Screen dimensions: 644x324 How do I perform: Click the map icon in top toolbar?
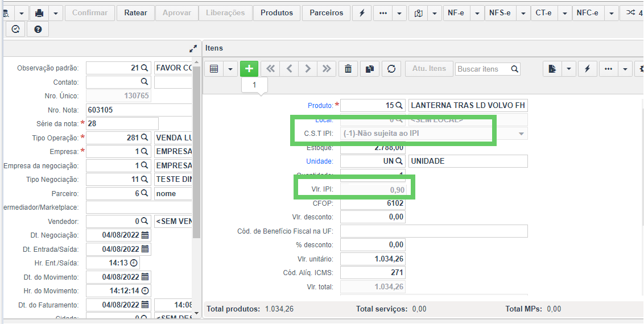click(419, 13)
